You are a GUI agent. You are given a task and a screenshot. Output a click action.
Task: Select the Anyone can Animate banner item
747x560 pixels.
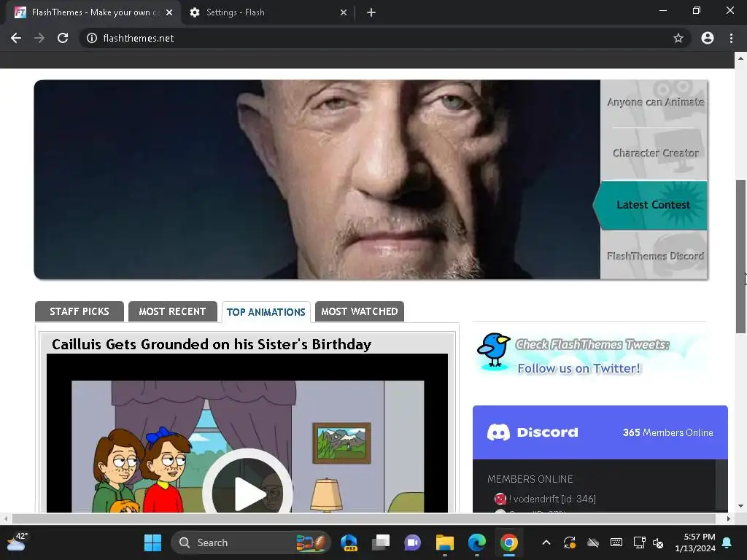[654, 102]
